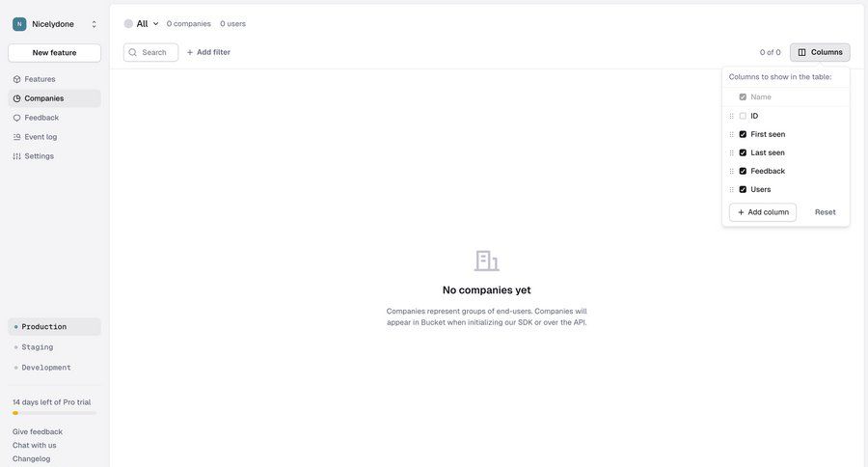
Task: Enable the ID column checkbox
Action: point(743,116)
